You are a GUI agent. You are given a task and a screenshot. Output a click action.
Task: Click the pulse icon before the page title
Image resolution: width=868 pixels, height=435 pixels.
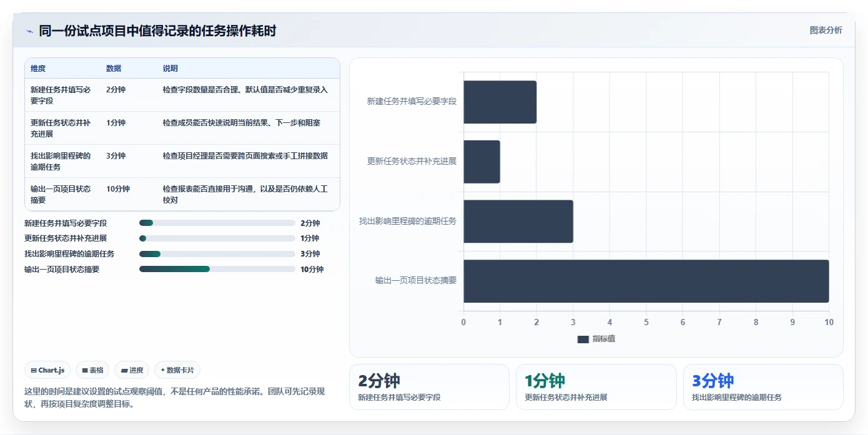coord(29,31)
